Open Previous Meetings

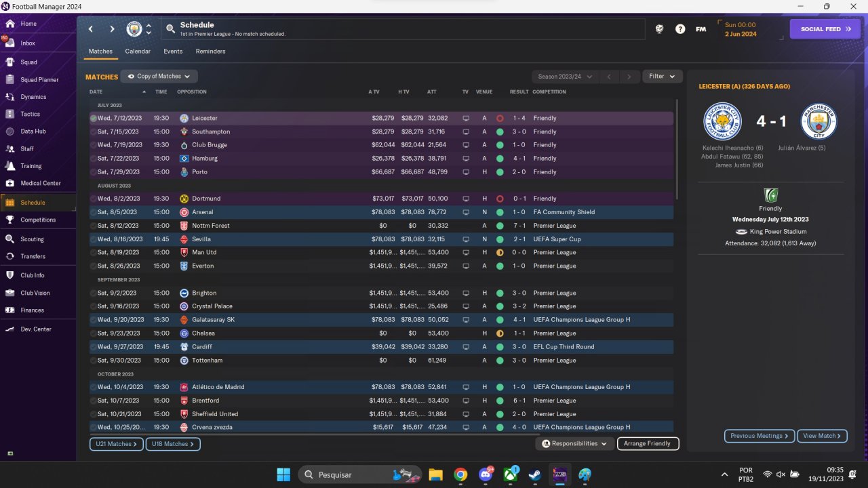(759, 436)
